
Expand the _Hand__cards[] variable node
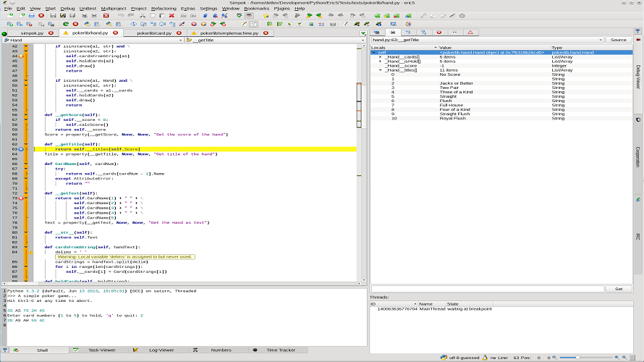[x=381, y=57]
